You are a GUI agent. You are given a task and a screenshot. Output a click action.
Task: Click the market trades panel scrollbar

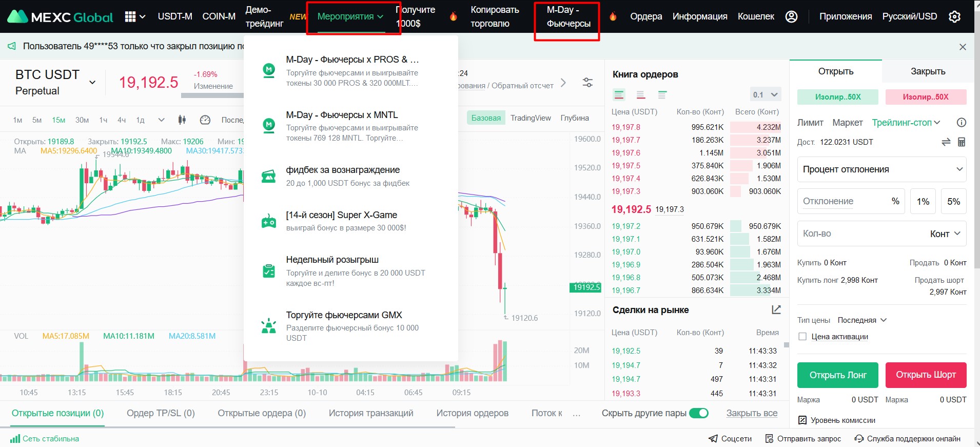point(786,345)
